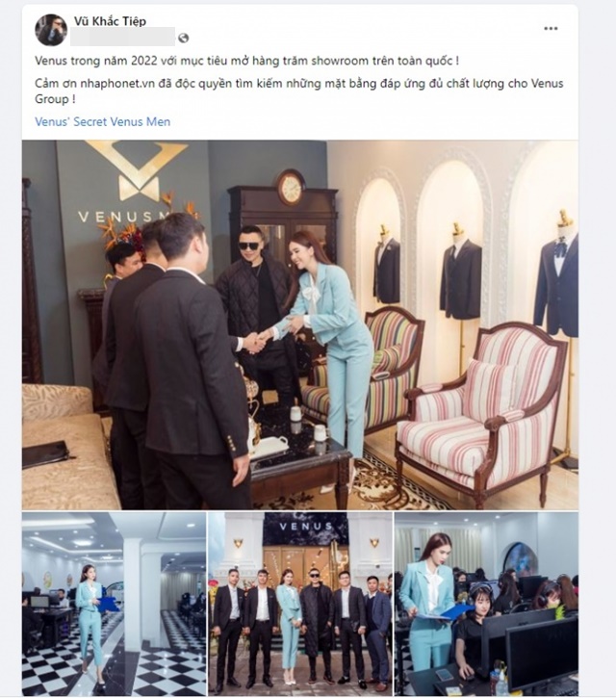Screen dimensions: 616x698
Task: Click the blurred post timestamp under the name
Action: (x=123, y=37)
